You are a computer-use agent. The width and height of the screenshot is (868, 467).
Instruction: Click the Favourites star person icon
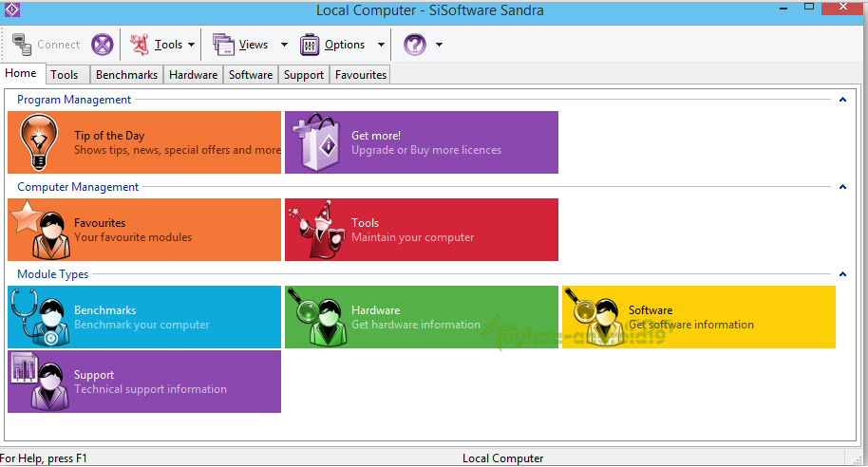coord(43,230)
